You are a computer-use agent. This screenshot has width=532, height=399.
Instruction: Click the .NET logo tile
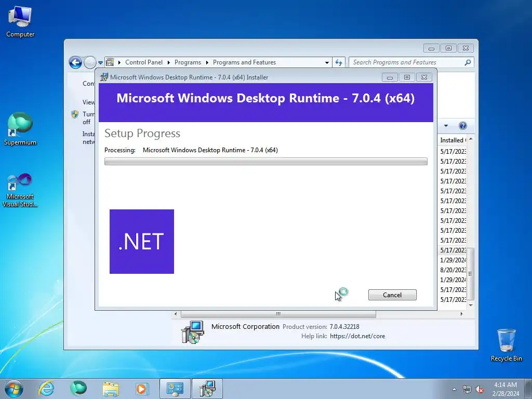click(x=142, y=242)
